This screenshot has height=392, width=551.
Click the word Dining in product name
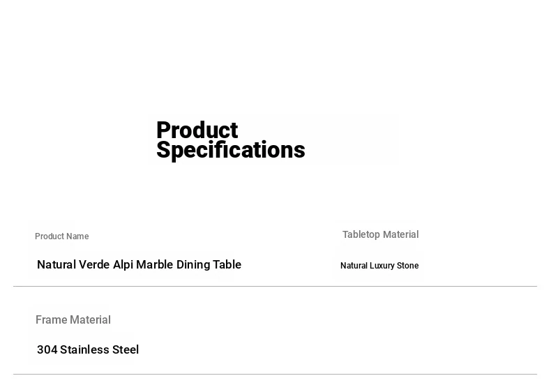(x=193, y=265)
